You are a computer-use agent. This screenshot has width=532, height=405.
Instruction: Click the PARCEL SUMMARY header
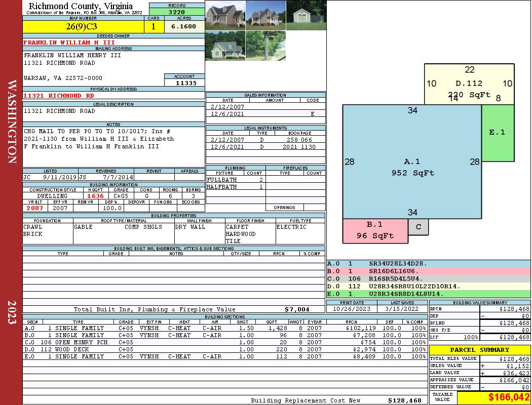pyautogui.click(x=479, y=350)
